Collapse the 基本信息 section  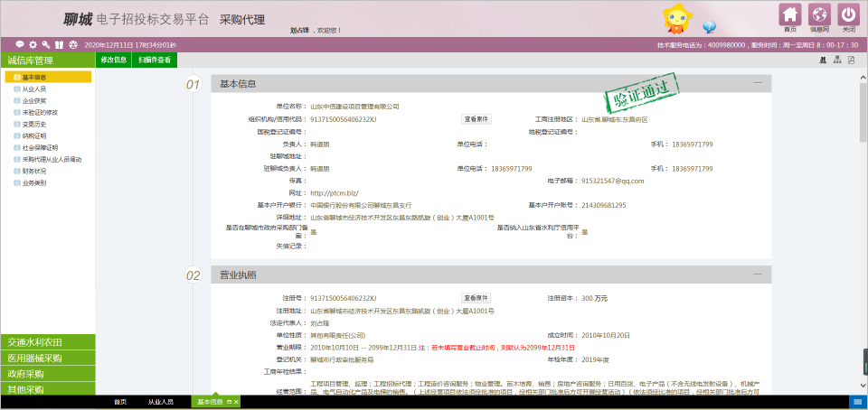[x=757, y=84]
